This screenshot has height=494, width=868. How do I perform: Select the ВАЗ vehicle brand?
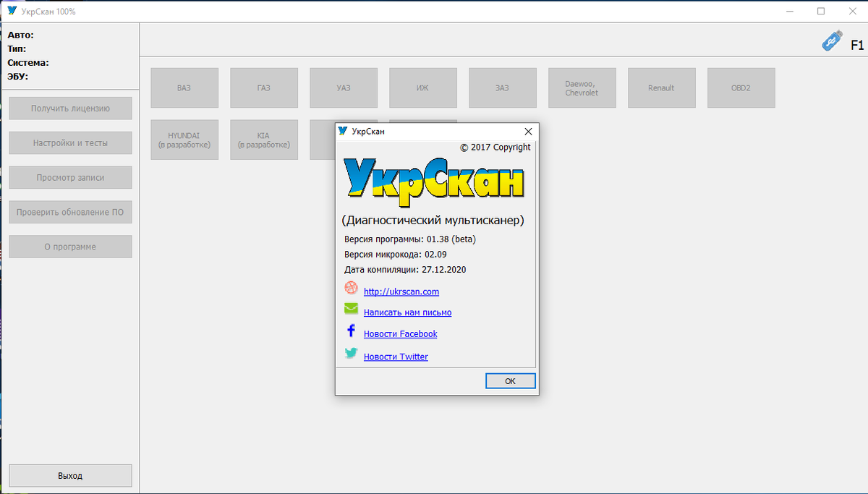click(184, 88)
